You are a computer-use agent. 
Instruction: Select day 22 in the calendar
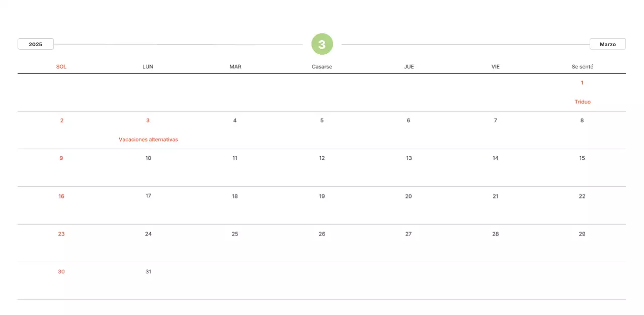pyautogui.click(x=582, y=196)
